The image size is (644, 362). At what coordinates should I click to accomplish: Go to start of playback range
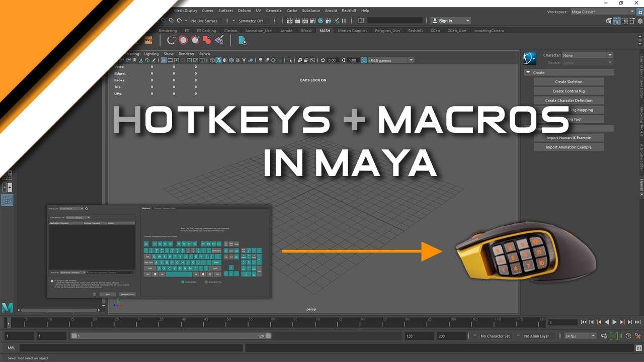[584, 322]
